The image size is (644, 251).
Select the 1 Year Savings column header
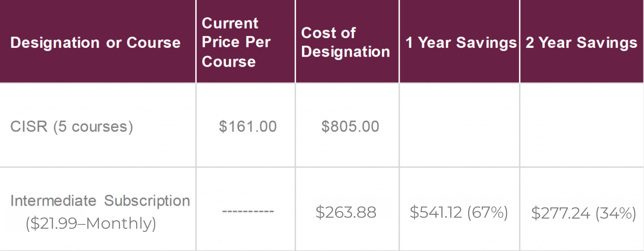(461, 43)
